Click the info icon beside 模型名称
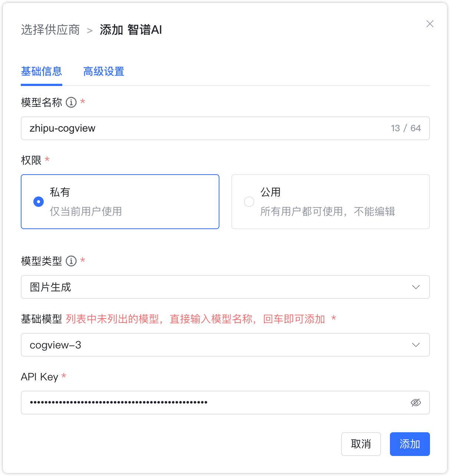Viewport: 450px width, 476px height. [x=71, y=102]
